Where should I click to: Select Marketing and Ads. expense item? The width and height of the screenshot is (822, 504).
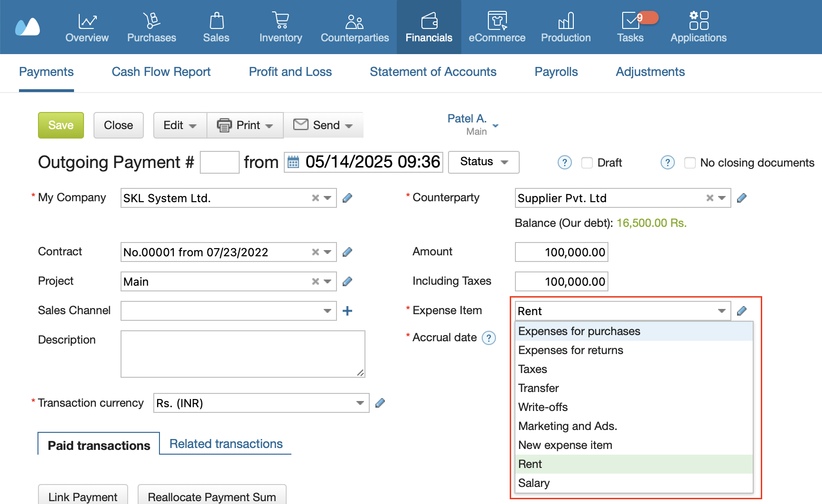pyautogui.click(x=634, y=426)
